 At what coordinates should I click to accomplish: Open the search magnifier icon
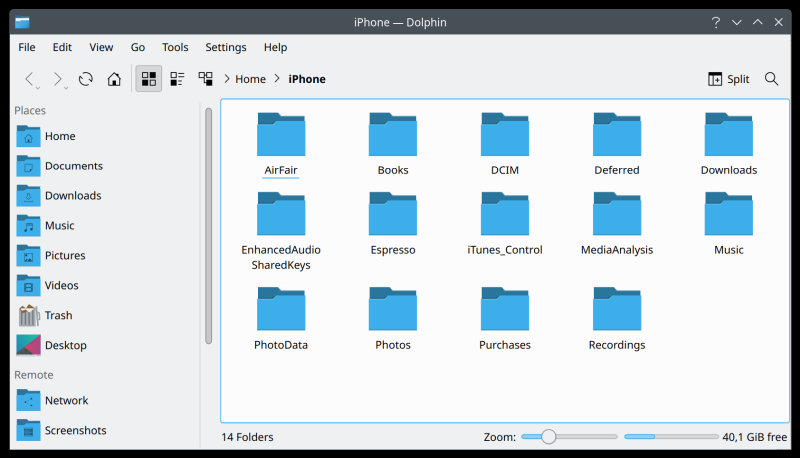[x=772, y=79]
